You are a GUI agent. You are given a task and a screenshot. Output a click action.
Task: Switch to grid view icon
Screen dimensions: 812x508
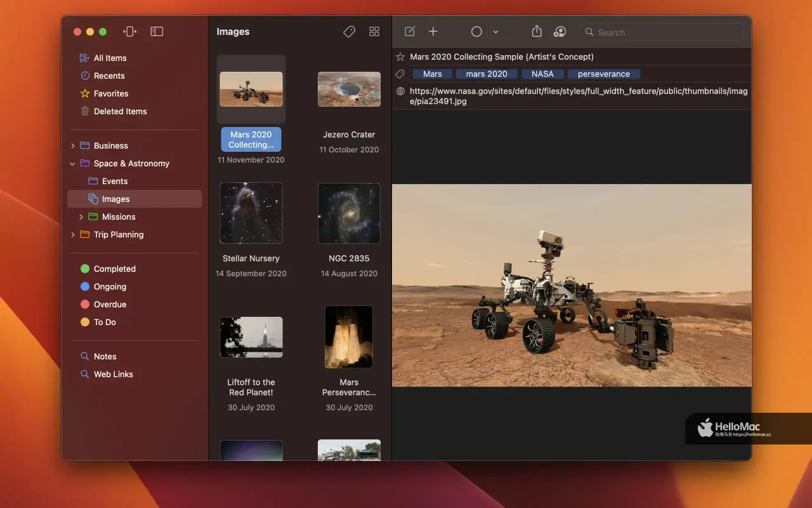coord(374,32)
